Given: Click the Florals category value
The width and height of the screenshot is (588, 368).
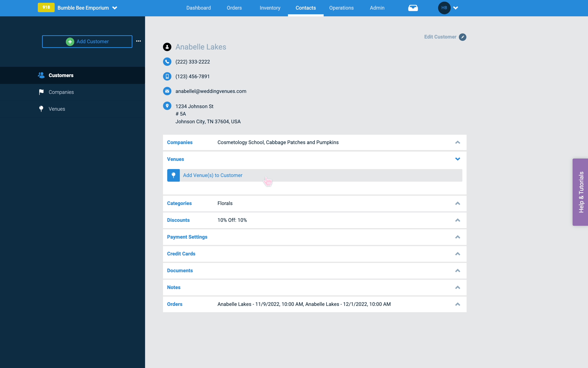Looking at the screenshot, I should point(225,203).
